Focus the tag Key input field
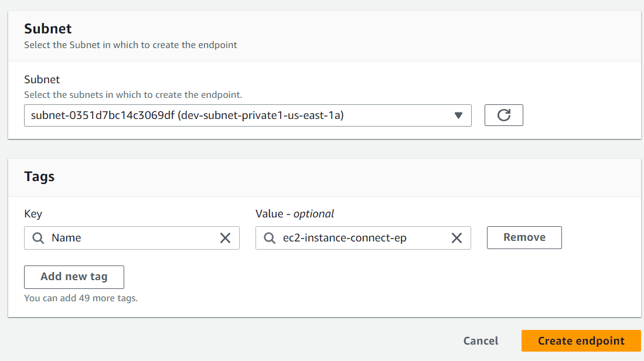Screen dimensions: 644x361 [131, 238]
